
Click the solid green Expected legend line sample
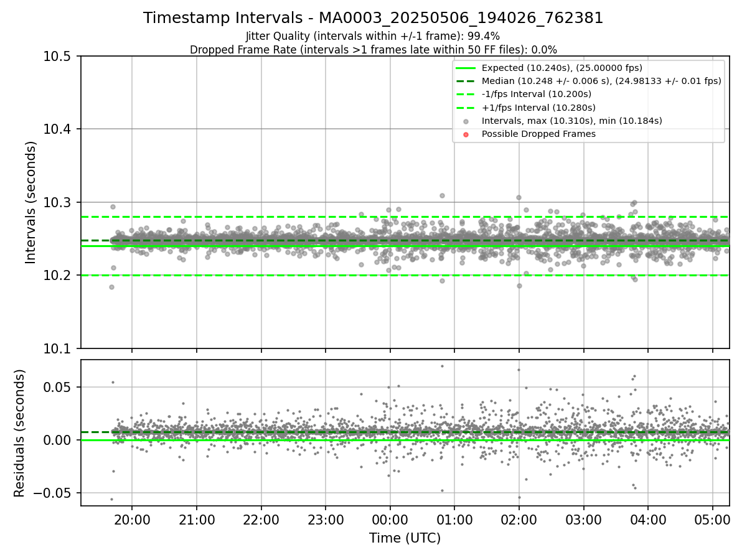click(x=466, y=68)
